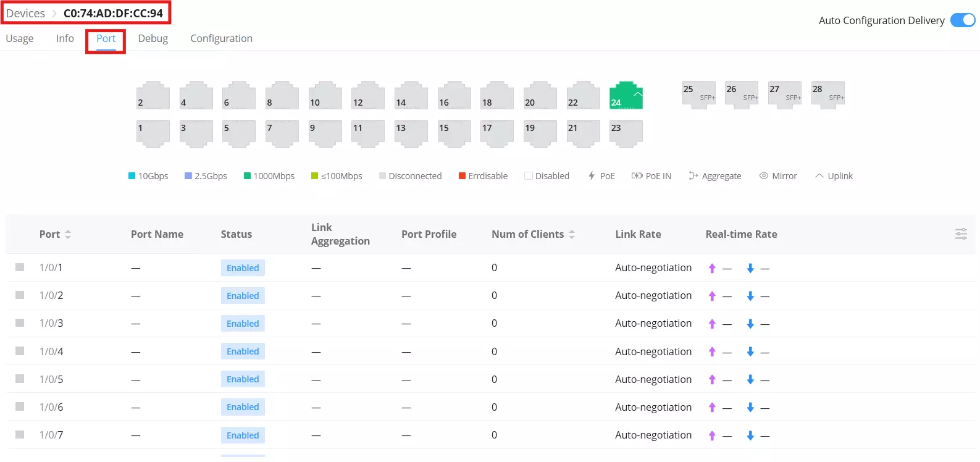Check the box for port 1/0/4
The image size is (980, 462).
pyautogui.click(x=20, y=351)
